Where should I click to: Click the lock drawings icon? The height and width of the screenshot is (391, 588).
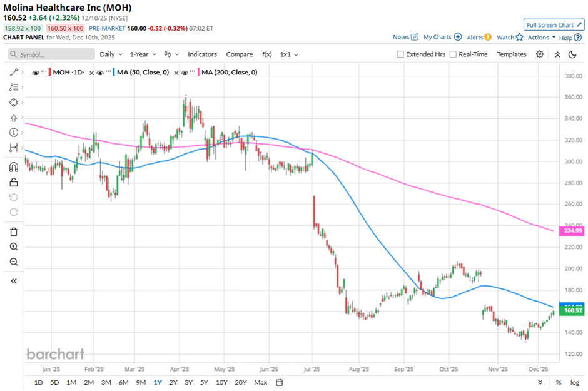pos(14,182)
